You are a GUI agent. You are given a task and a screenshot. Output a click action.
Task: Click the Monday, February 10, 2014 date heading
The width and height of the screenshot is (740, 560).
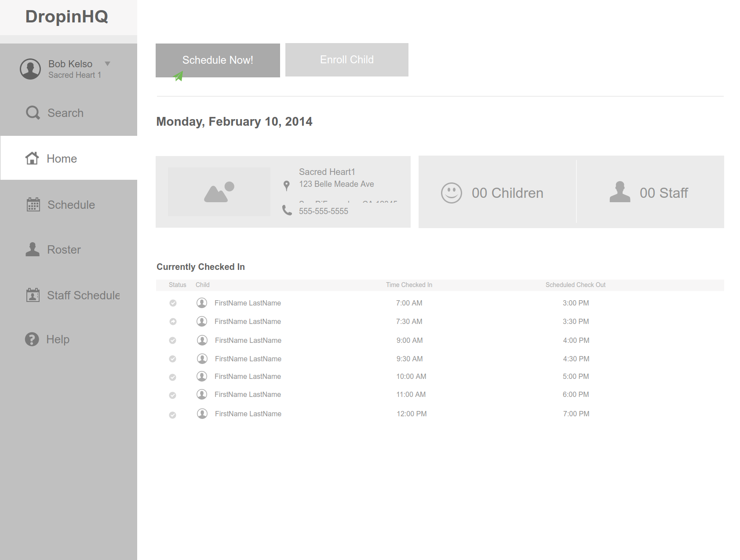(x=234, y=122)
